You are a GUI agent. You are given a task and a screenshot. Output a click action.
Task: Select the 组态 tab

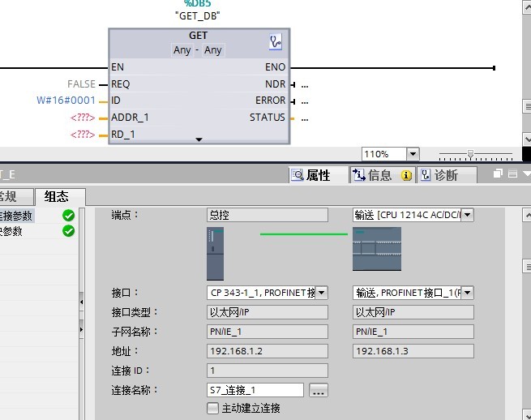(x=60, y=197)
